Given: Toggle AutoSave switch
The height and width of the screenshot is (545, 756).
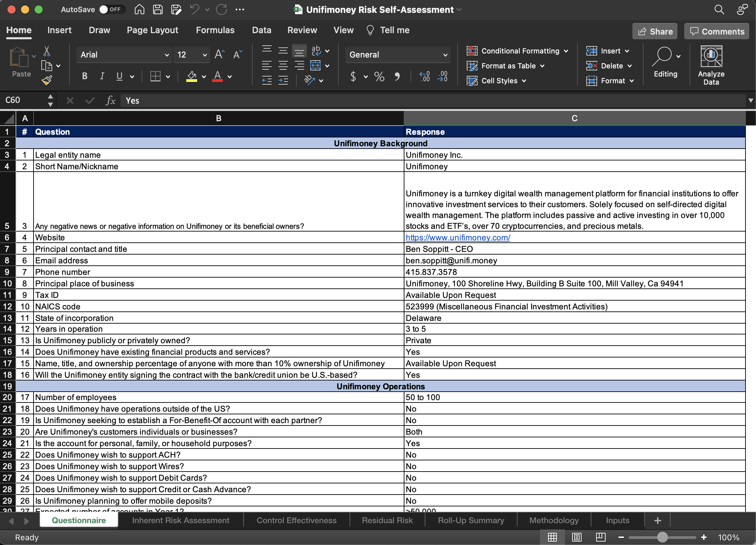Looking at the screenshot, I should click(x=112, y=9).
